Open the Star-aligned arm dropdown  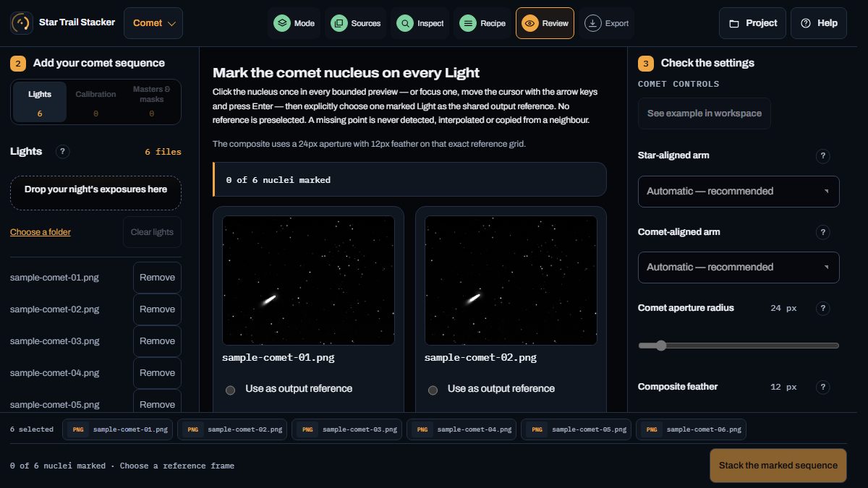(739, 192)
